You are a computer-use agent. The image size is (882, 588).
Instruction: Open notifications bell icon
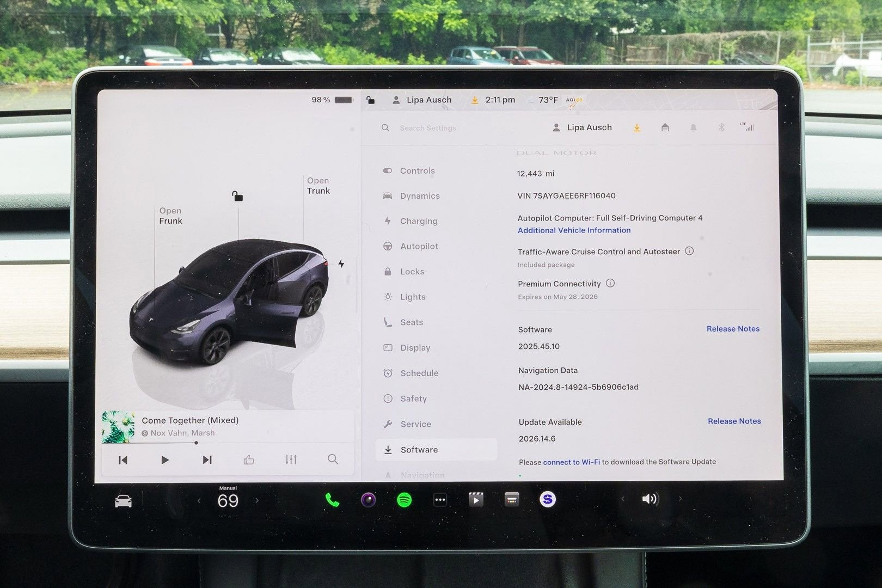click(693, 127)
